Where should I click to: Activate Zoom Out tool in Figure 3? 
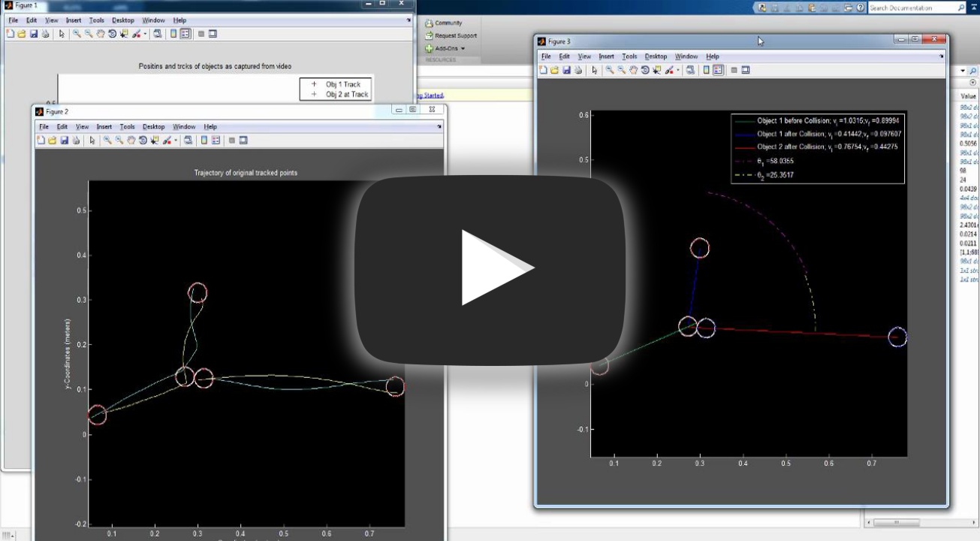coord(622,70)
